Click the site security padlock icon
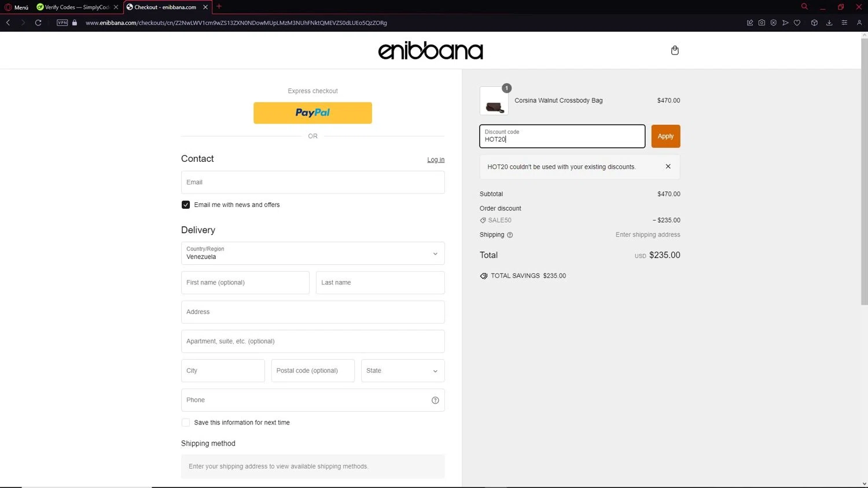868x488 pixels. point(75,23)
